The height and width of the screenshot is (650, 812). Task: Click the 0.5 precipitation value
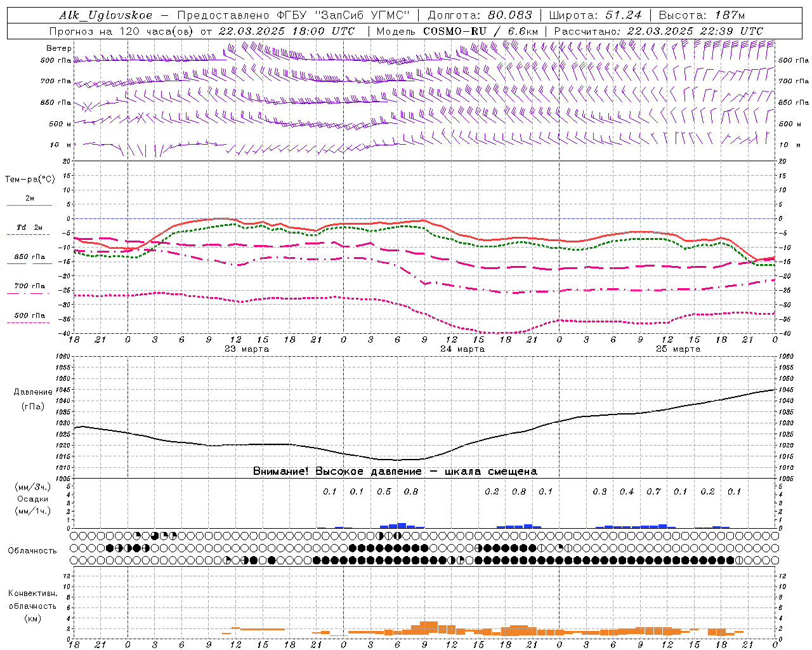tap(384, 492)
